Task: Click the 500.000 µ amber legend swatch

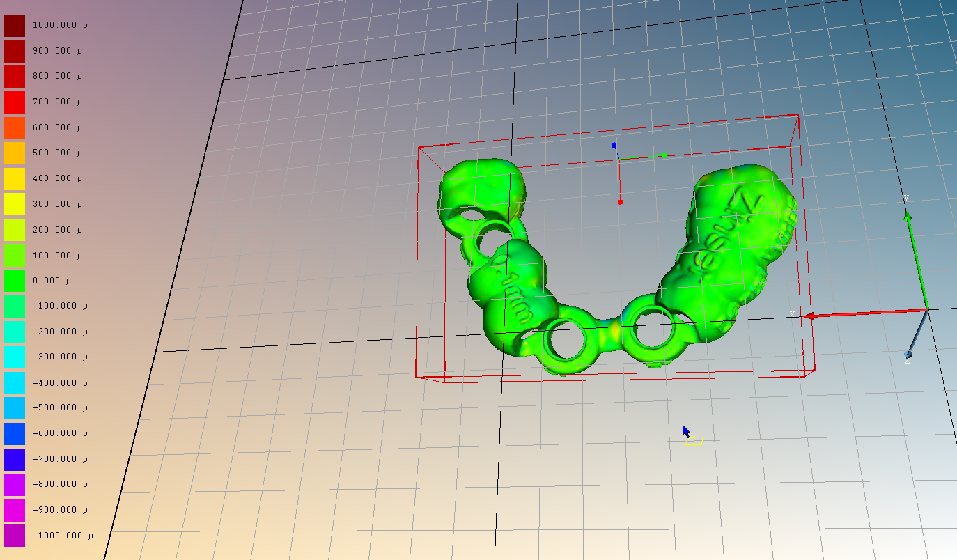Action: pyautogui.click(x=15, y=153)
